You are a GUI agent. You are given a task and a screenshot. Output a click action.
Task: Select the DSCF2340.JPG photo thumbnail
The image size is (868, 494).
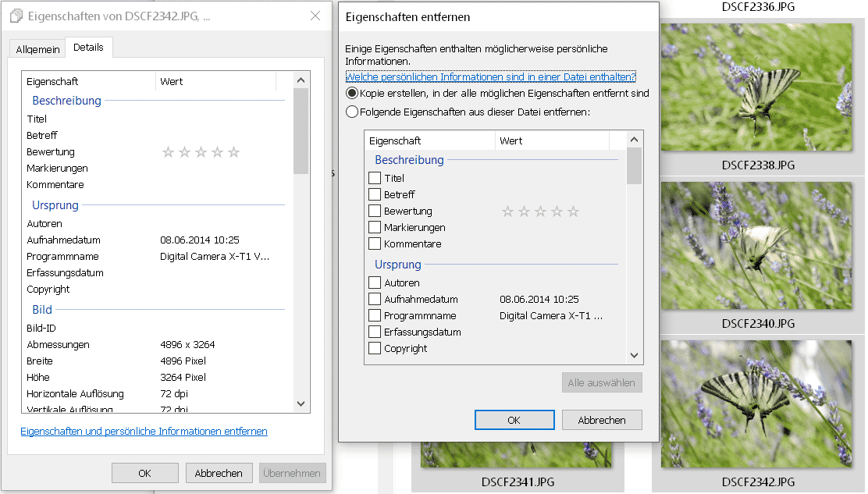[756, 246]
